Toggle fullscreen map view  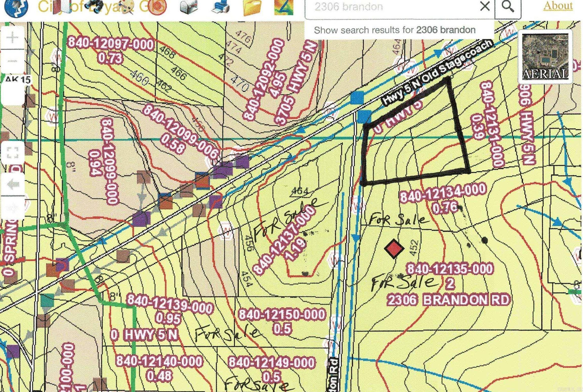coord(13,153)
